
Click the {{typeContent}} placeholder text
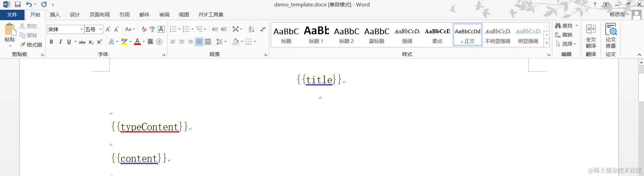click(149, 127)
